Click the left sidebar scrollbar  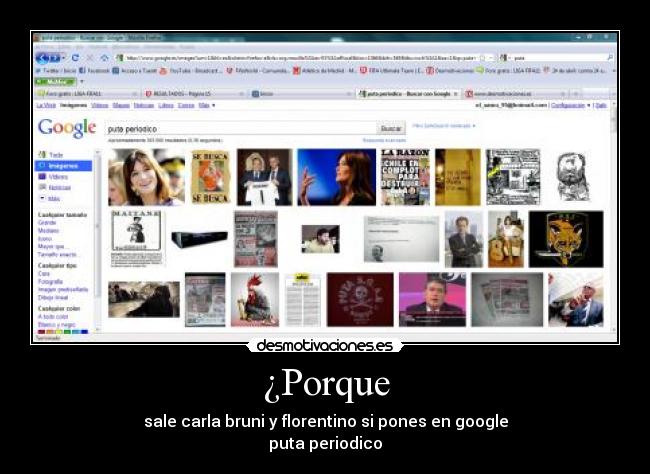click(98, 241)
